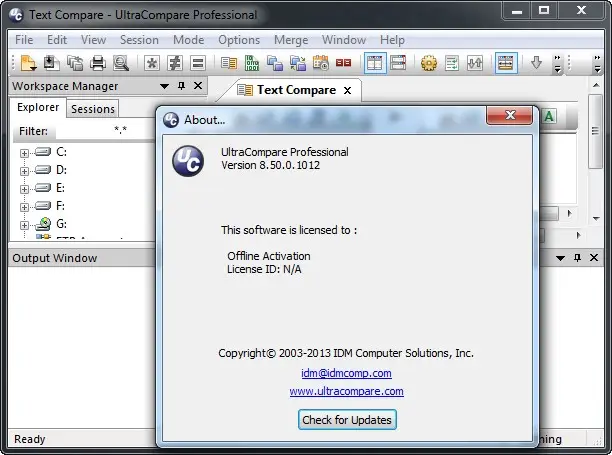This screenshot has width=612, height=455.
Task: Expand the far-right toolbar overflow chevron
Action: click(x=597, y=64)
